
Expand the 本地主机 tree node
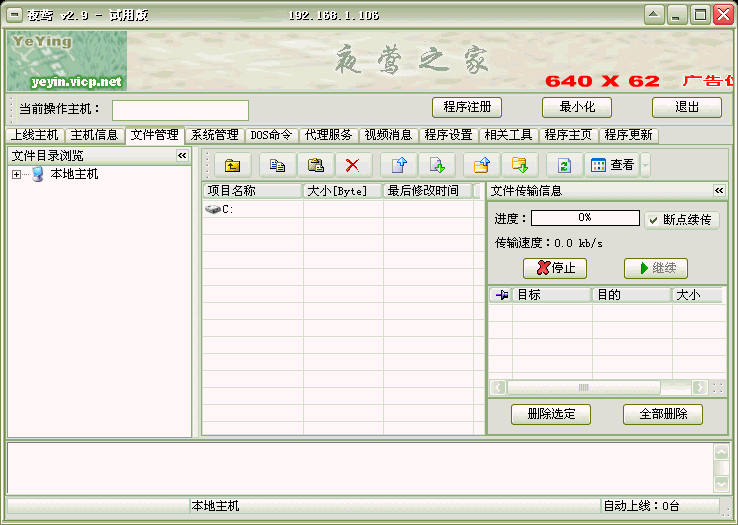(x=17, y=175)
